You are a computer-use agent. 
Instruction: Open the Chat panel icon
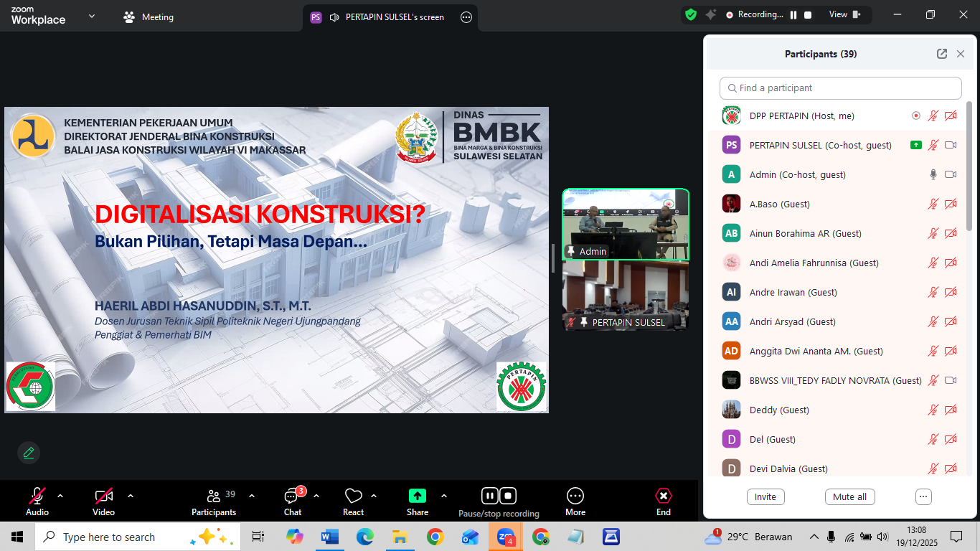tap(292, 496)
